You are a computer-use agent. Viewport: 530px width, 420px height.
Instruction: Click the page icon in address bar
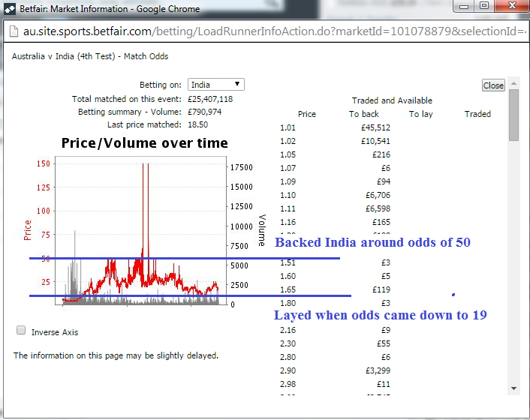(14, 31)
